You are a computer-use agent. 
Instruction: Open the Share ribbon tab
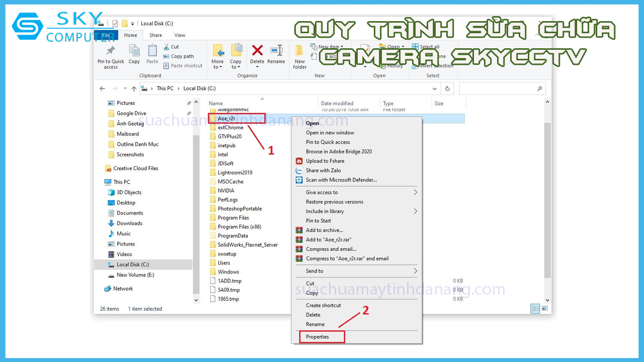[155, 35]
